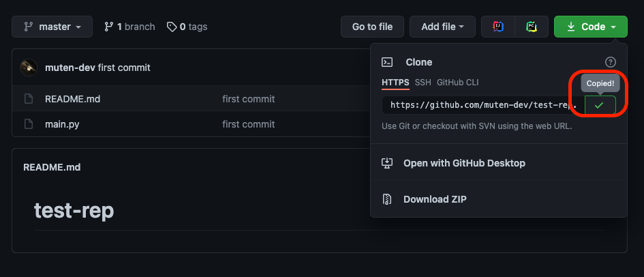
Task: Open the README.md file
Action: pos(72,99)
